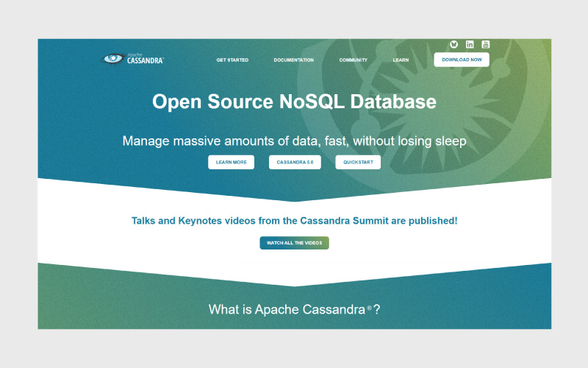The width and height of the screenshot is (588, 368).
Task: Click the Open Source NoSQL Database headline
Action: 295,102
